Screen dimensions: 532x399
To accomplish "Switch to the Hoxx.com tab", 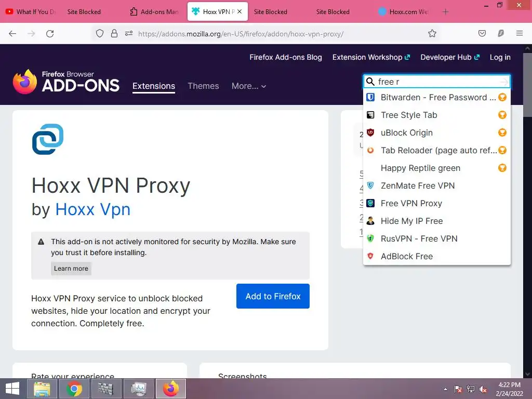I will 404,12.
